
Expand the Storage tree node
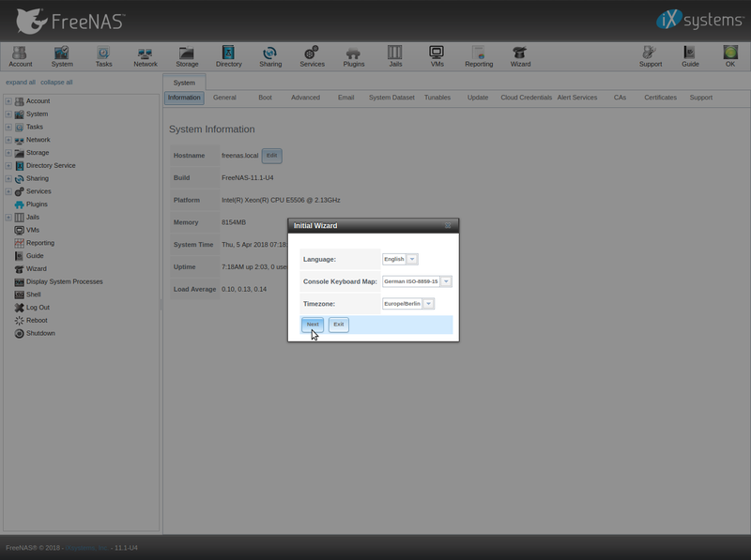(8, 153)
